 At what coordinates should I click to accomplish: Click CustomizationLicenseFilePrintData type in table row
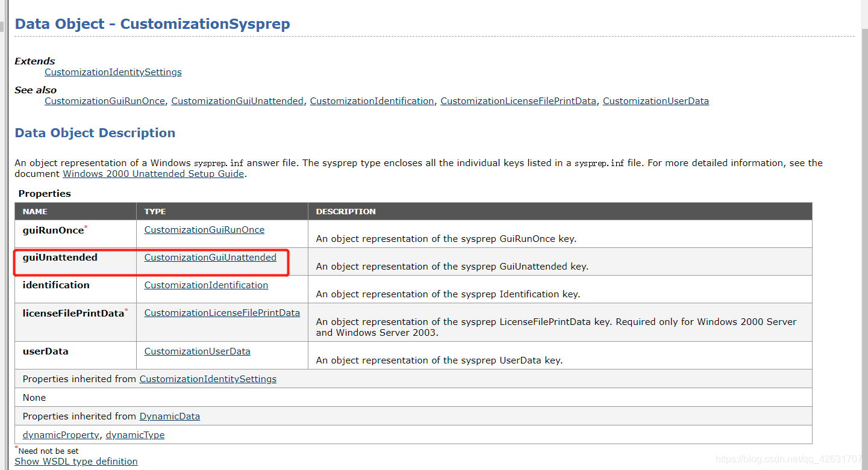pyautogui.click(x=222, y=313)
